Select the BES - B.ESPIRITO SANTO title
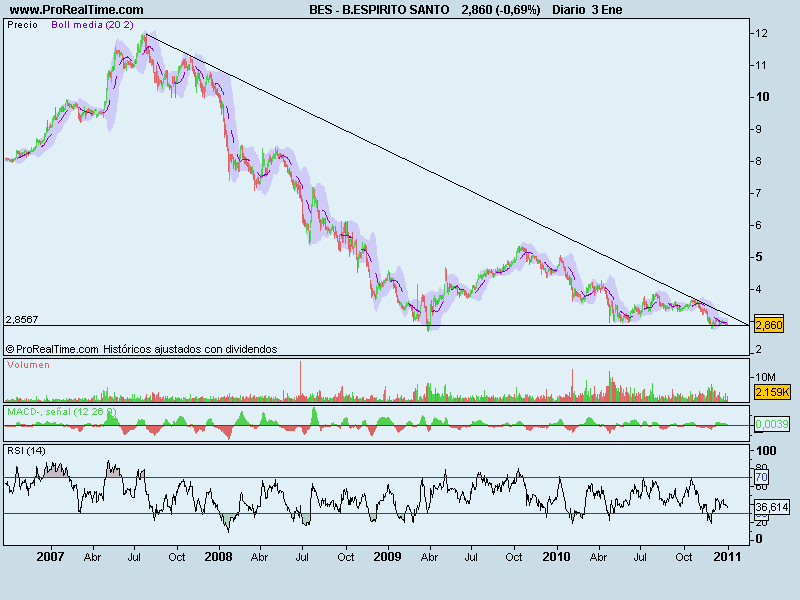Image resolution: width=800 pixels, height=600 pixels. [x=379, y=10]
